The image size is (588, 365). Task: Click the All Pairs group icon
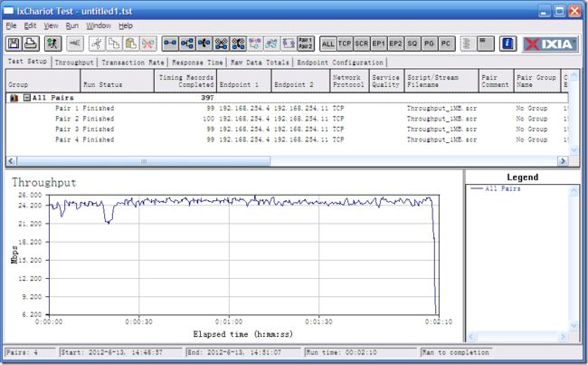point(14,98)
